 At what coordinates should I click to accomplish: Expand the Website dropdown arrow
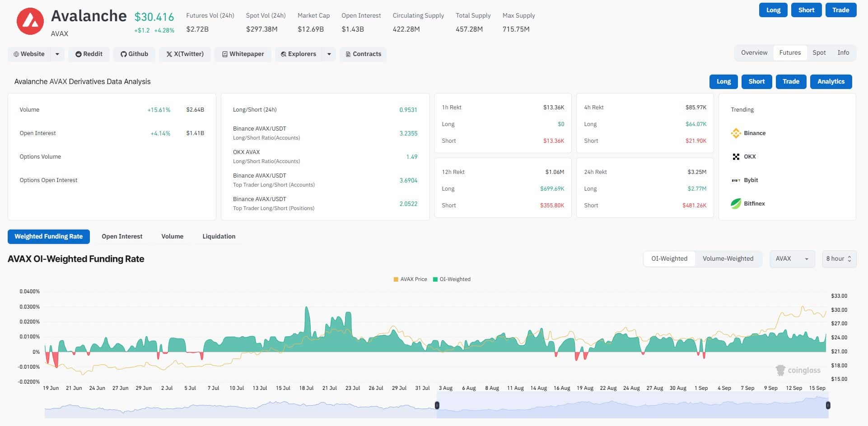[57, 54]
